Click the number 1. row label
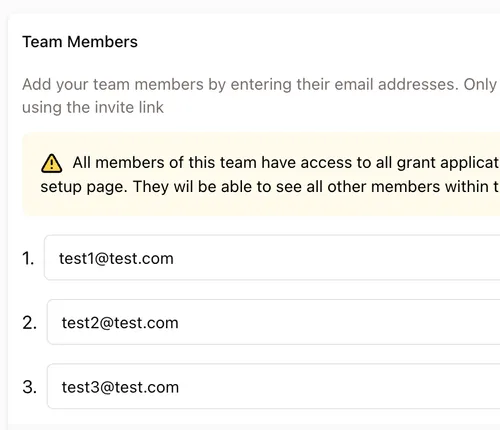Screen dimensions: 500x430 coord(28,258)
